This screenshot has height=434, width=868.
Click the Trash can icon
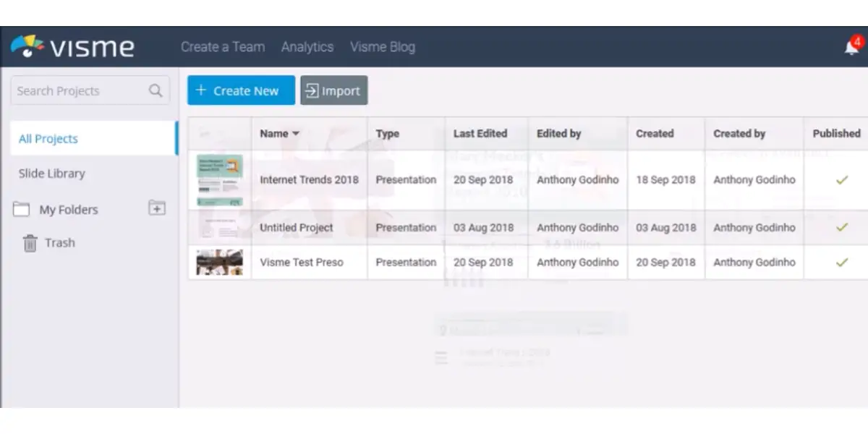[x=30, y=243]
